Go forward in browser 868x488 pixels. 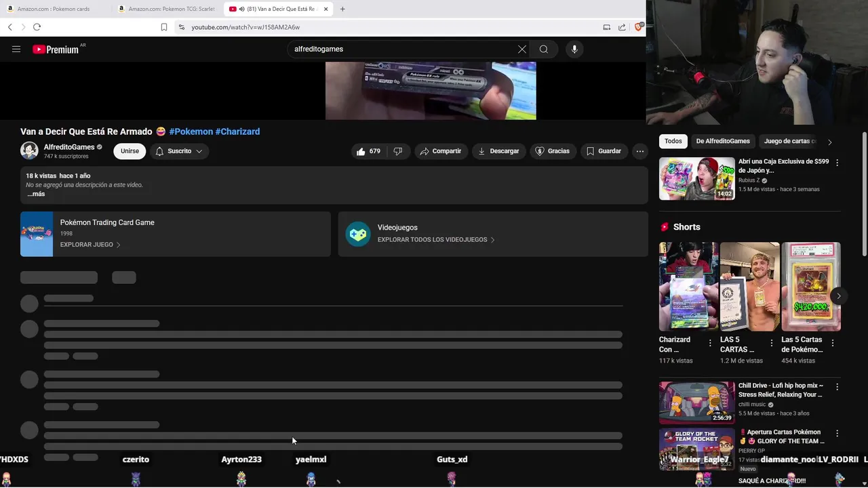23,27
